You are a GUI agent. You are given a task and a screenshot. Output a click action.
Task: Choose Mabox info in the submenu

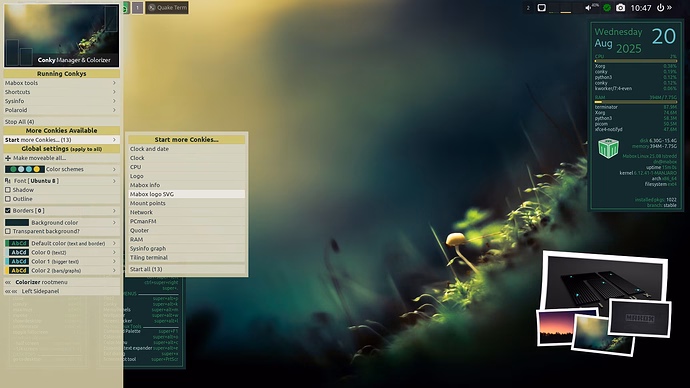coord(187,185)
